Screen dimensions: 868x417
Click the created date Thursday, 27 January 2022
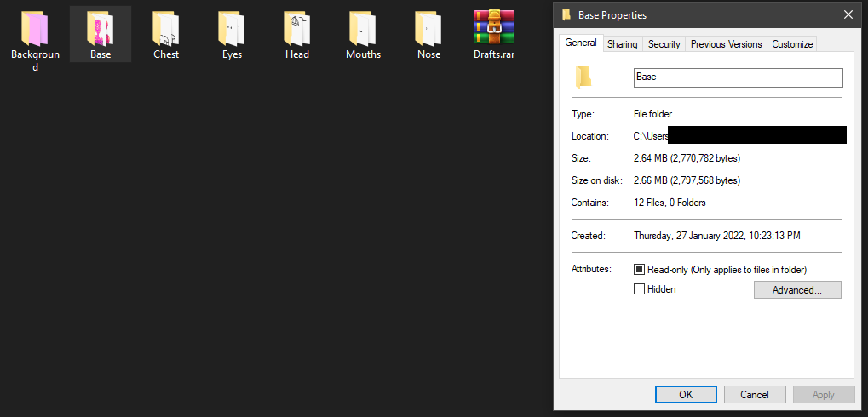(717, 236)
